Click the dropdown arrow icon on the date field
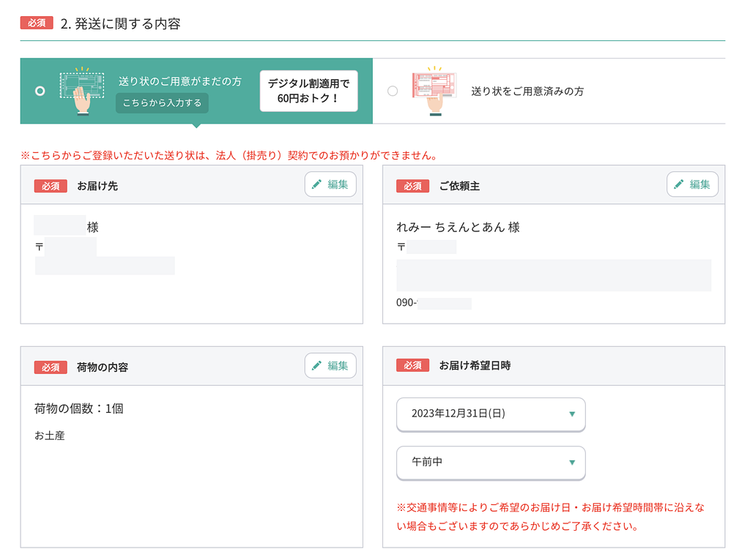 pos(573,414)
